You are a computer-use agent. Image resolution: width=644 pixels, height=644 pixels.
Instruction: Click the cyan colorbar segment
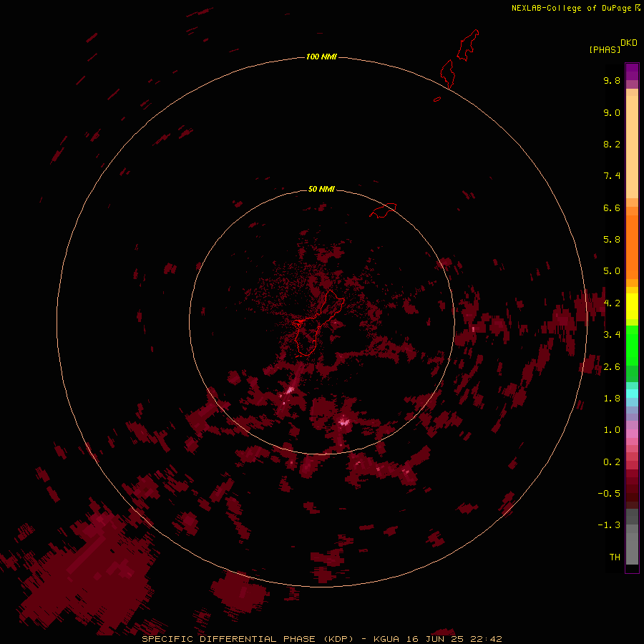pos(632,394)
